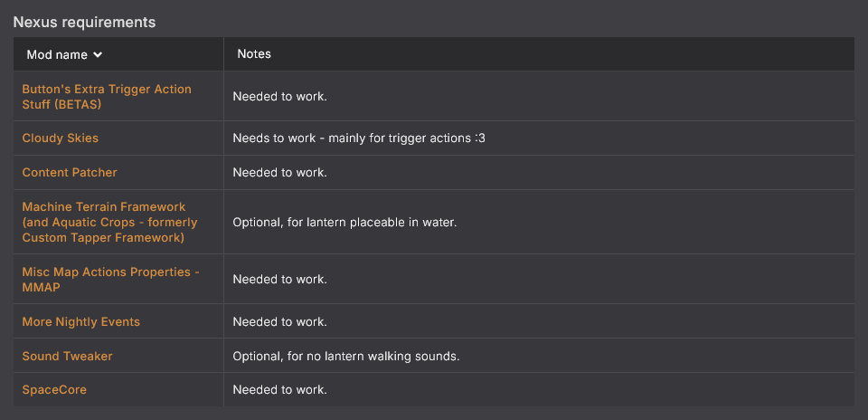Click the Content Patcher 'Needed to work' note

tap(279, 172)
